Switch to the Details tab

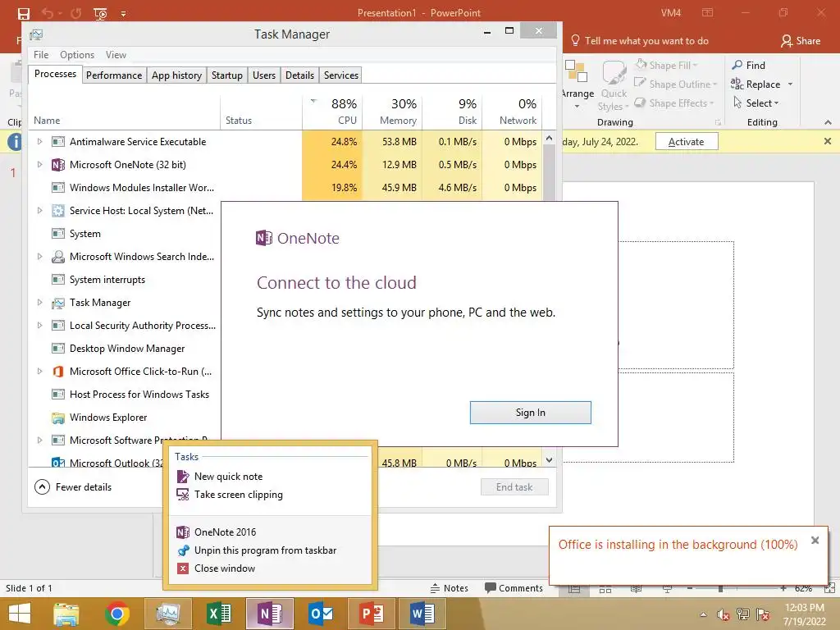[x=299, y=75]
